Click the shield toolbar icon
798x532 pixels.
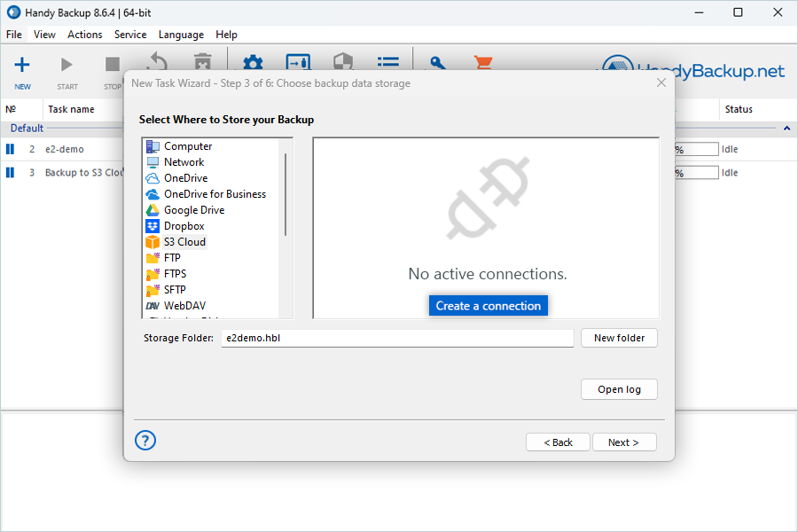[x=343, y=61]
